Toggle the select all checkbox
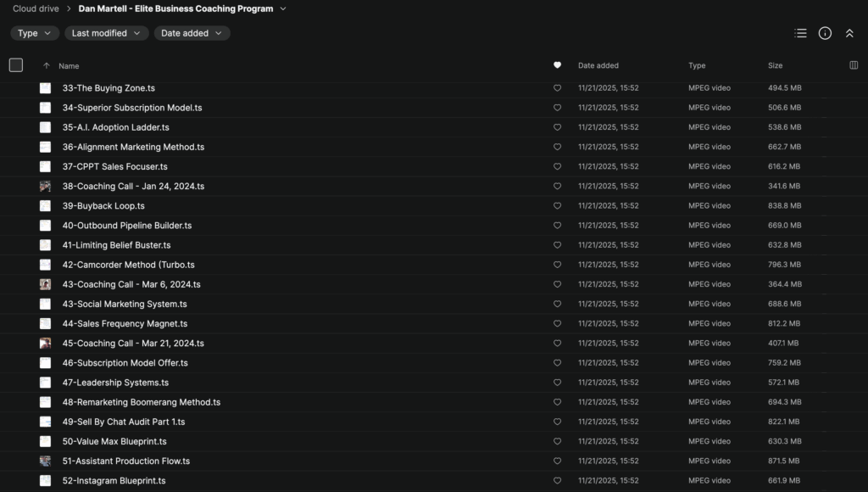The image size is (868, 492). click(x=16, y=65)
